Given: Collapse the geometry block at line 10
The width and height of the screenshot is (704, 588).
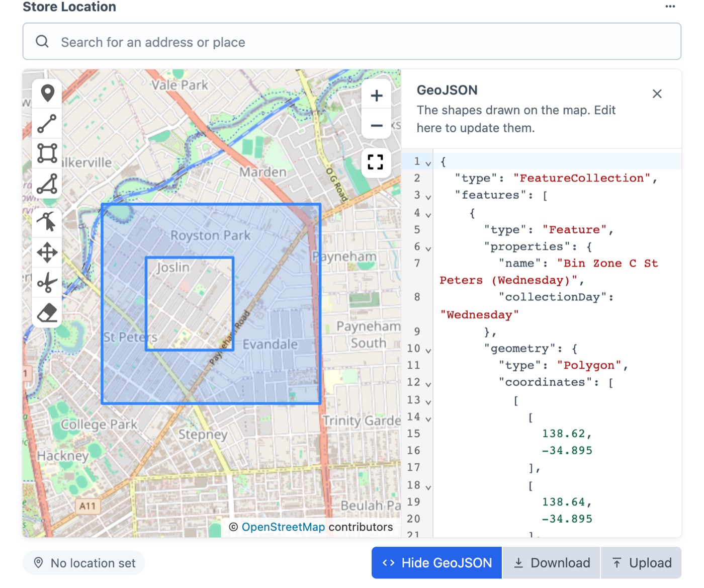Looking at the screenshot, I should click(x=428, y=350).
